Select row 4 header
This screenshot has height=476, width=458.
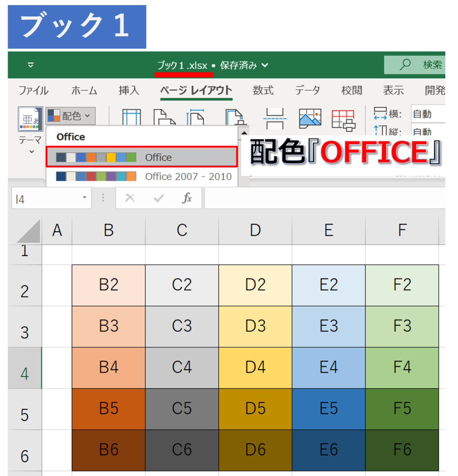coord(25,368)
